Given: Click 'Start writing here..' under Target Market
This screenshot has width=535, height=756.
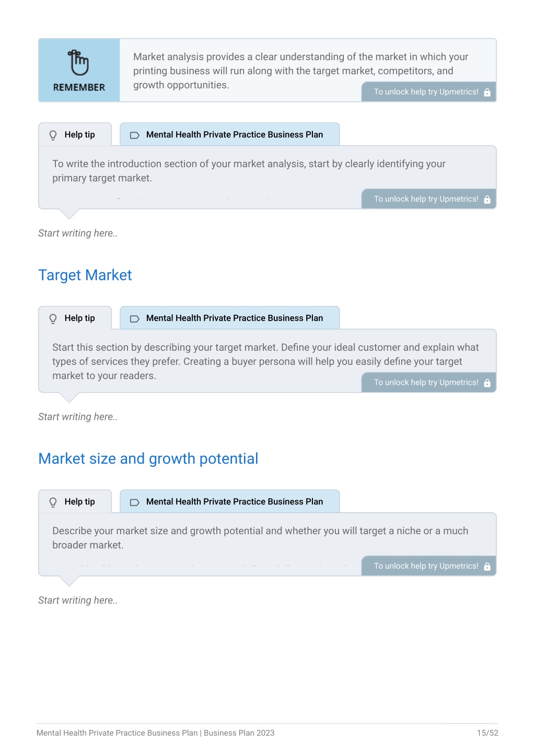Looking at the screenshot, I should click(78, 417).
